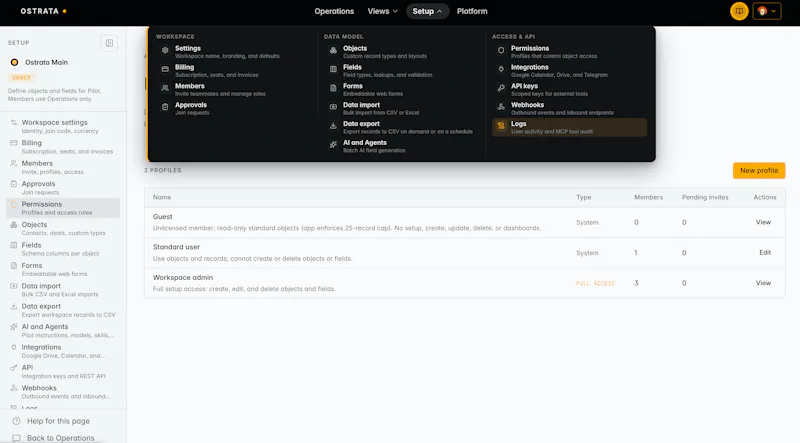Click the Workspace admin profile name
Image resolution: width=800 pixels, height=443 pixels.
(183, 278)
